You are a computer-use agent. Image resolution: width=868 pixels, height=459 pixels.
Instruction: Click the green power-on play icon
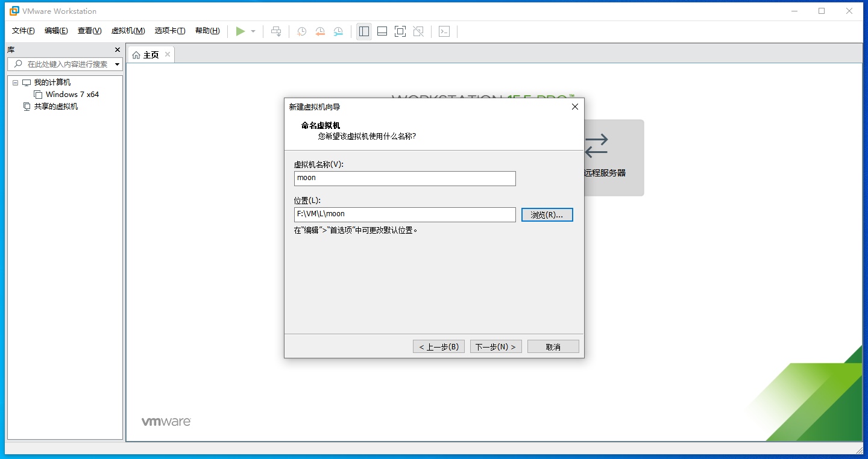click(241, 31)
